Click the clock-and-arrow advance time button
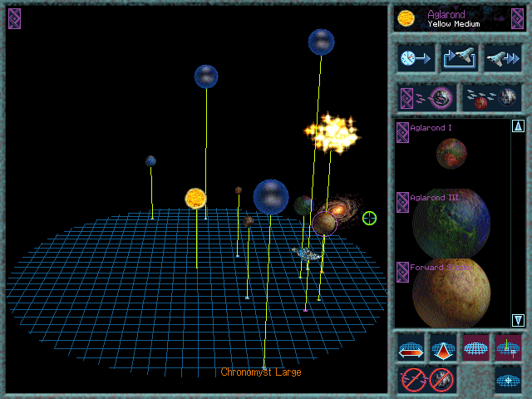This screenshot has height=399, width=532. (x=416, y=58)
